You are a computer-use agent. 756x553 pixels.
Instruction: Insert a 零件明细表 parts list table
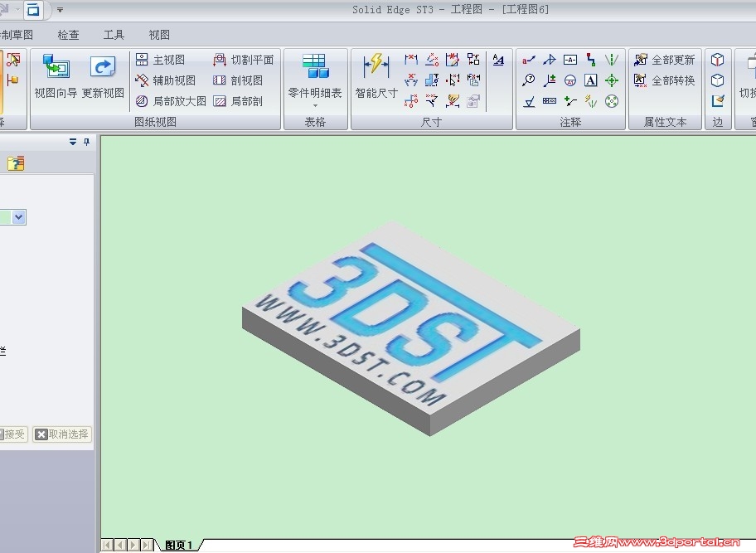(x=315, y=75)
